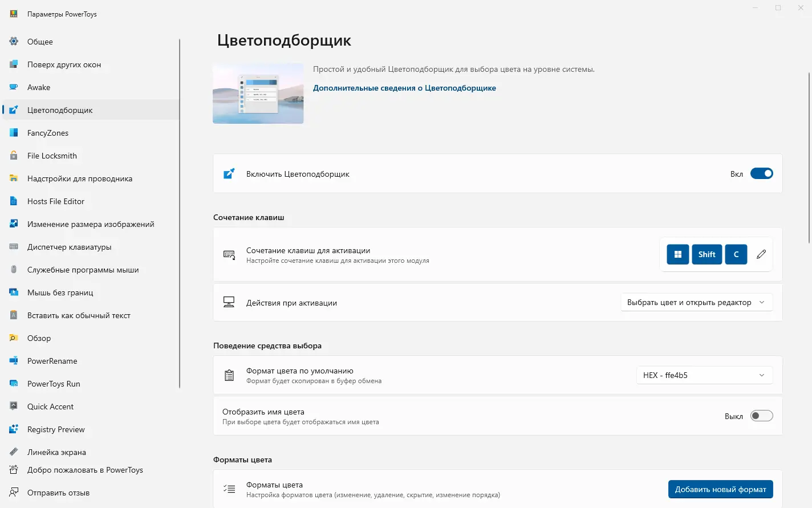Expand the HEX default color format dropdown
812x508 pixels.
(x=704, y=375)
